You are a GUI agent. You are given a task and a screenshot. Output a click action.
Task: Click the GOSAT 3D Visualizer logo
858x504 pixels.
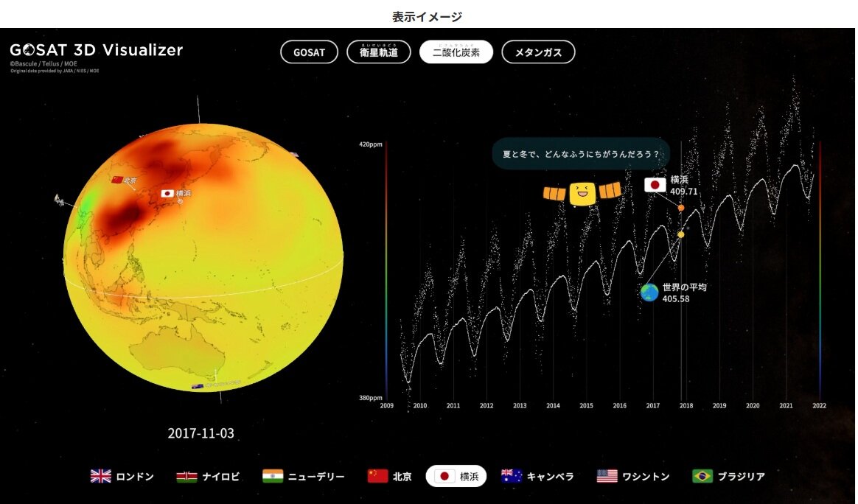(97, 50)
